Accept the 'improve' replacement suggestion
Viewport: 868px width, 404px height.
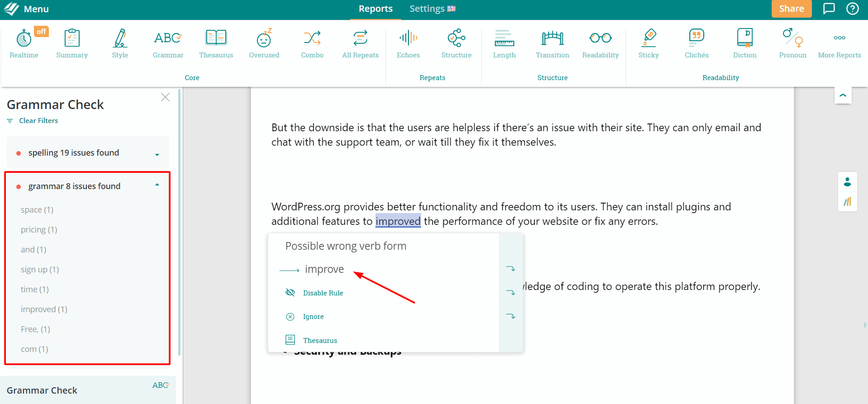point(324,270)
